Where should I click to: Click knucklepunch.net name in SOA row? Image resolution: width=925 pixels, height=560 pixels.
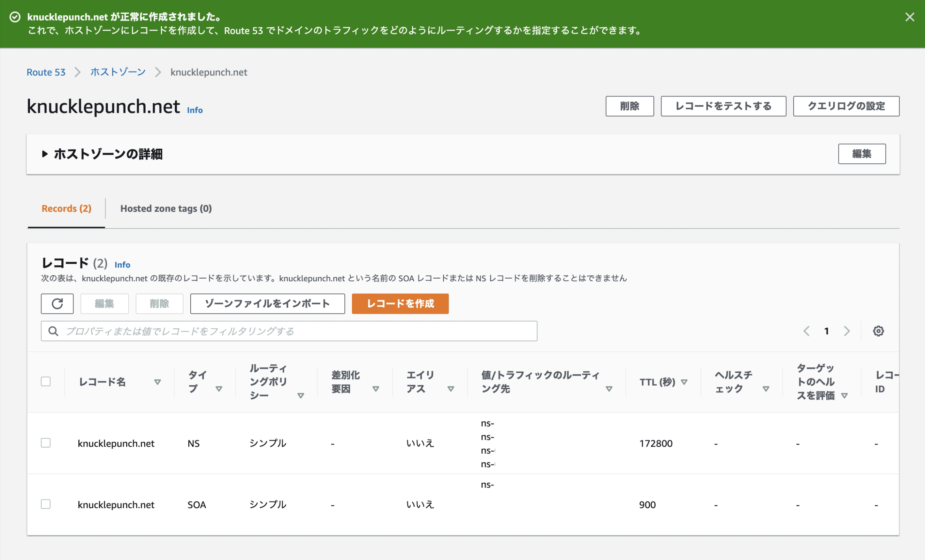point(116,505)
